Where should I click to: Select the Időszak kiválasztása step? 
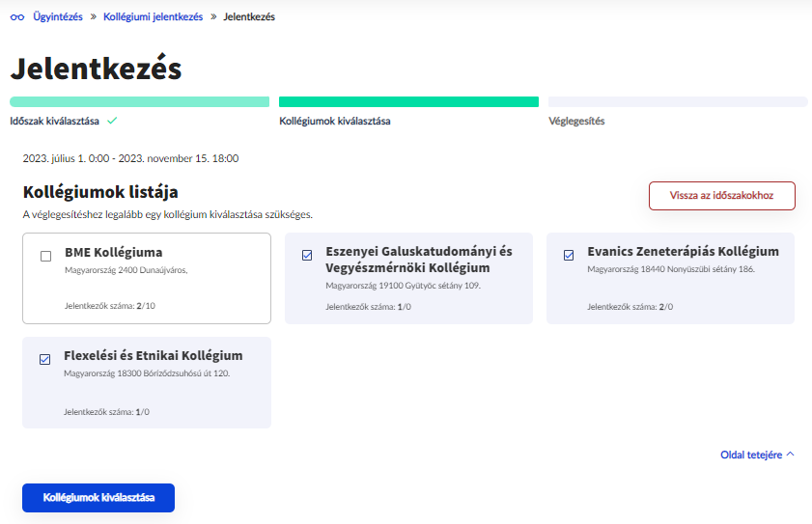[x=55, y=122]
